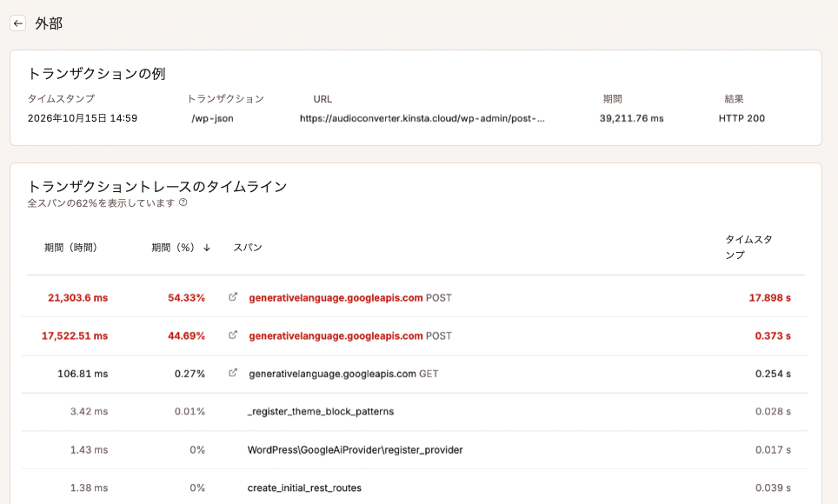Open external link icon for 17,522.51 ms POST span
This screenshot has width=838, height=504.
[232, 335]
